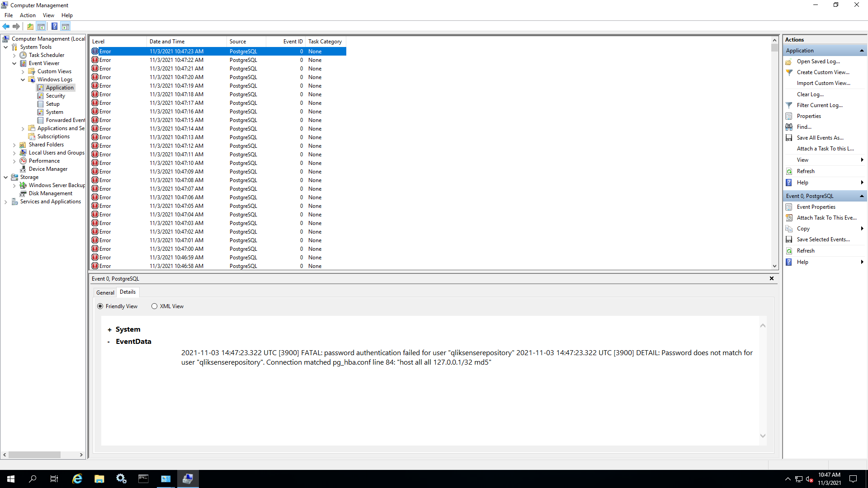Click the Back arrow toolbar icon
This screenshot has width=868, height=488.
(6, 26)
